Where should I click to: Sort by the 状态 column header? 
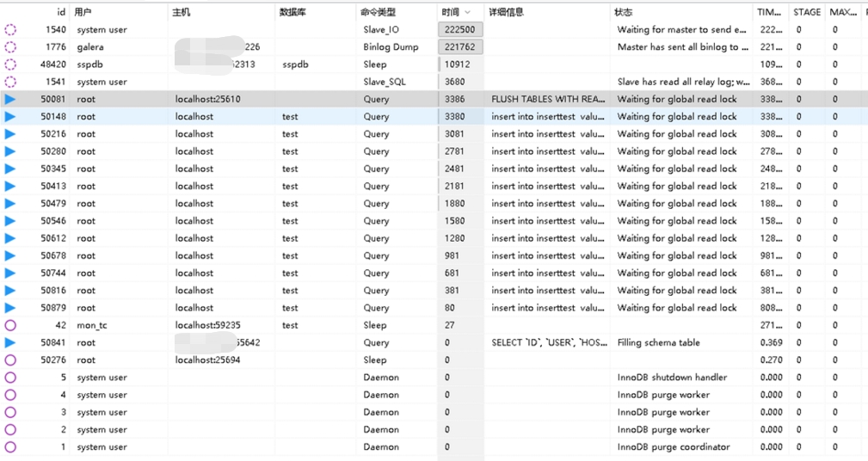pos(625,12)
